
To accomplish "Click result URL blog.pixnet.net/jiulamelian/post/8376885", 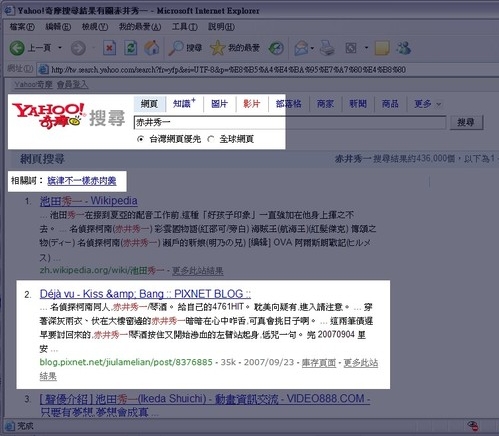I will coord(126,362).
